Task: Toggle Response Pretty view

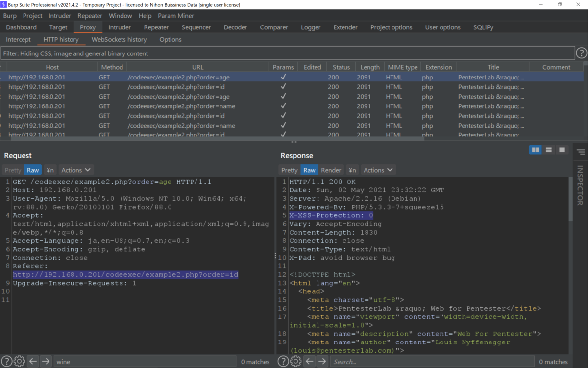Action: tap(289, 170)
